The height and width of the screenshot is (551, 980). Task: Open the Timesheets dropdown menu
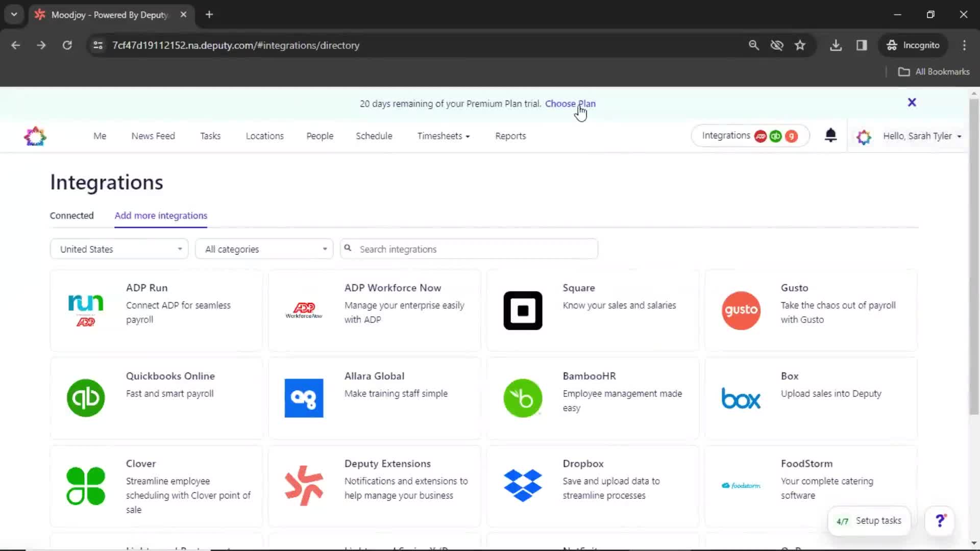443,136
